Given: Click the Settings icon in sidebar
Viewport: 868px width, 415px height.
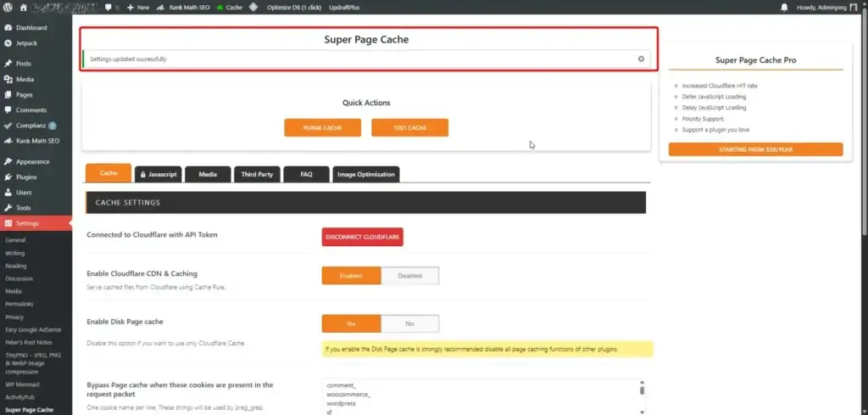Looking at the screenshot, I should coord(8,223).
